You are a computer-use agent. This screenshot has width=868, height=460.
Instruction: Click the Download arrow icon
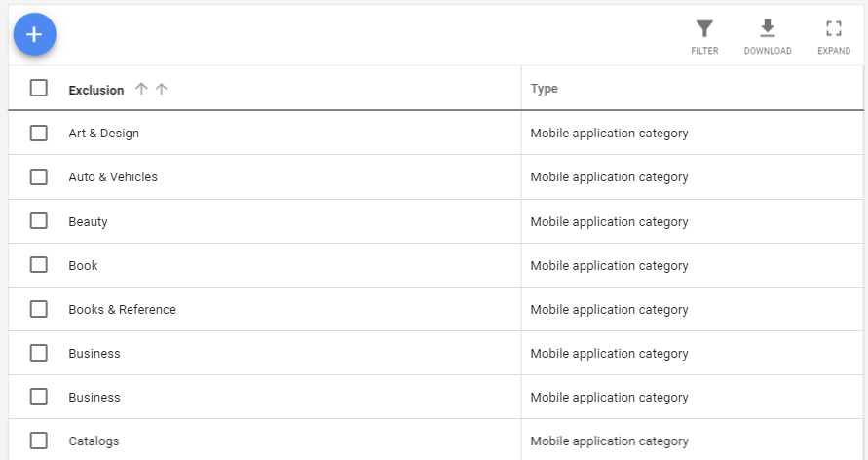767,29
